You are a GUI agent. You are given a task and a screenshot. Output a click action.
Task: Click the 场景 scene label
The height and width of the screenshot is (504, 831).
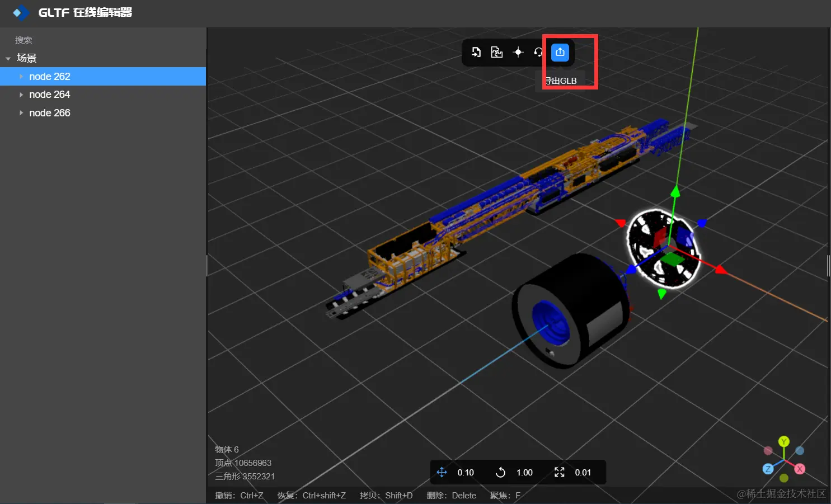point(26,58)
